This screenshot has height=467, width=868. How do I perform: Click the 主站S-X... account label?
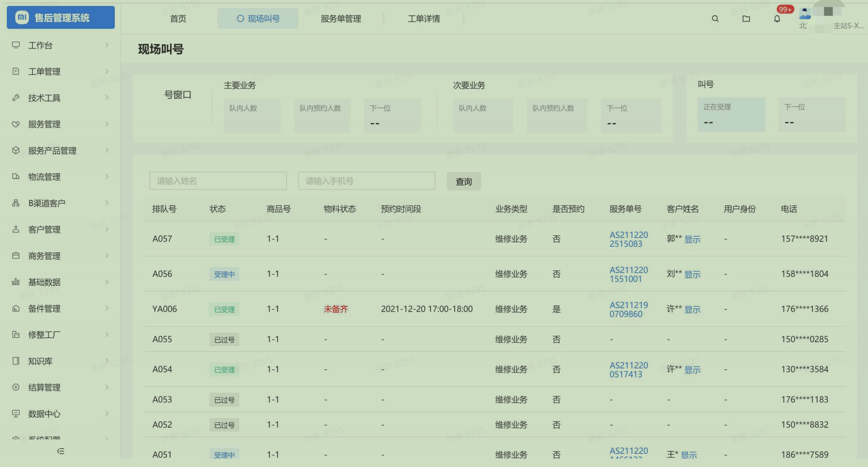[849, 26]
